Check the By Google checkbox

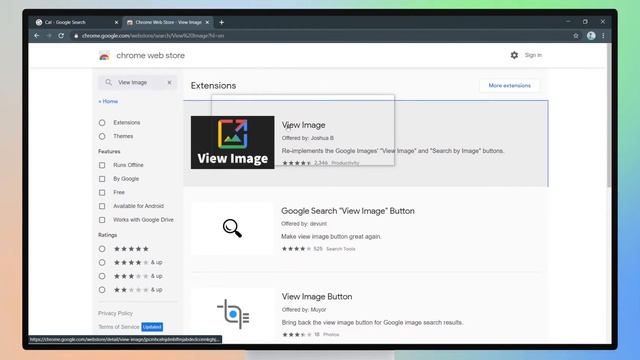point(102,179)
